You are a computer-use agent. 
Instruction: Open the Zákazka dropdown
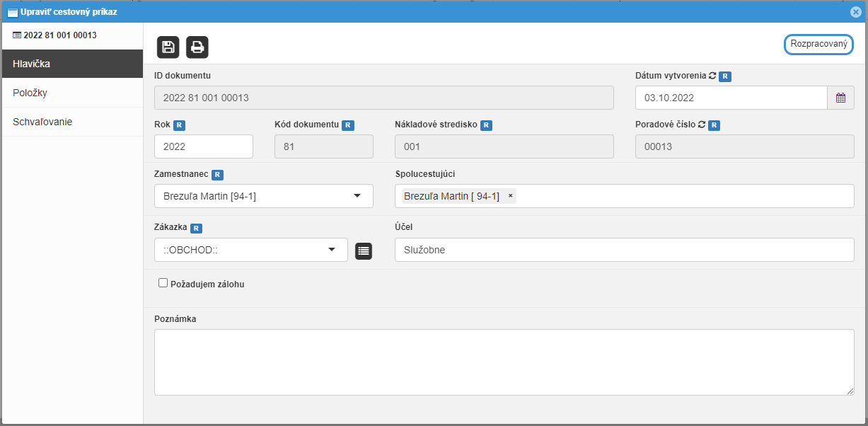pos(331,250)
